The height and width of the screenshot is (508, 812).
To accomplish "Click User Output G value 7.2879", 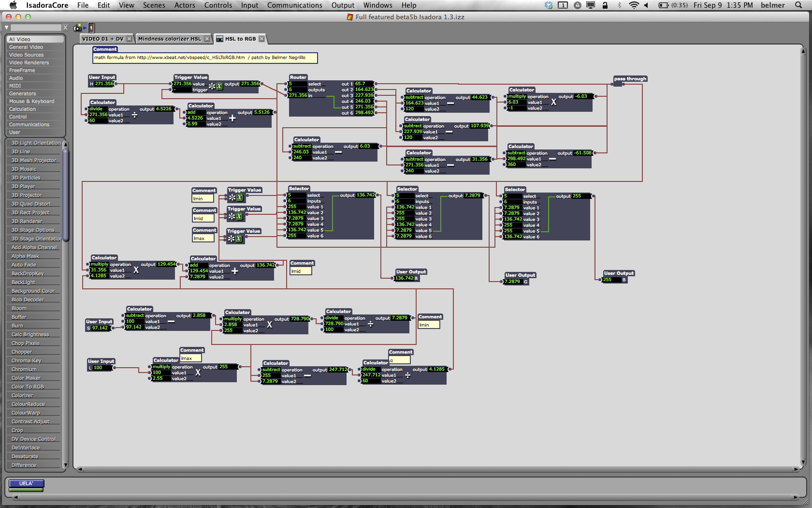I will (x=513, y=282).
